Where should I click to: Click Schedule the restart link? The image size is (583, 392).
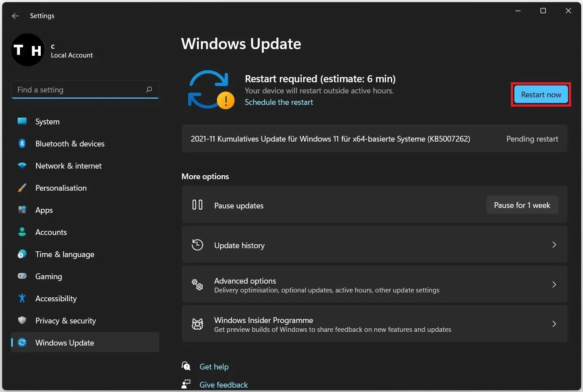[279, 102]
